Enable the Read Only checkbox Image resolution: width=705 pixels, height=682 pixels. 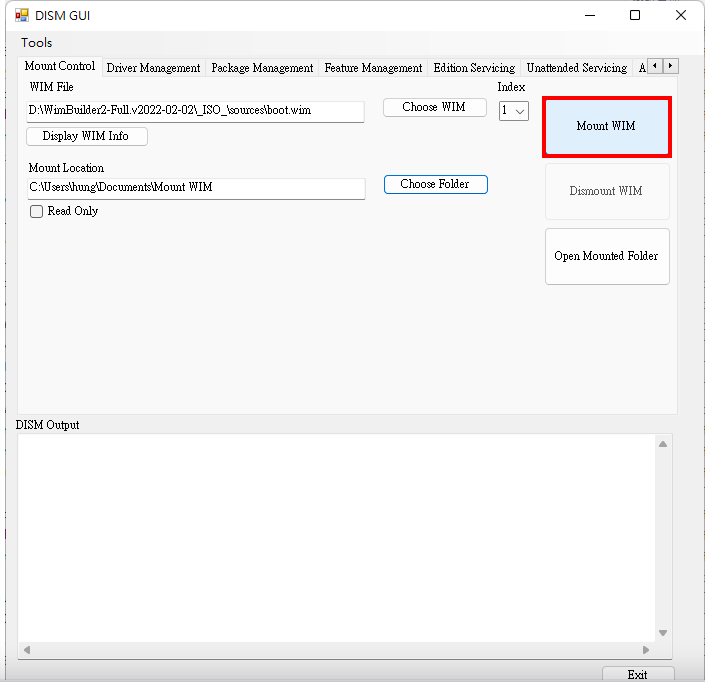pos(36,211)
